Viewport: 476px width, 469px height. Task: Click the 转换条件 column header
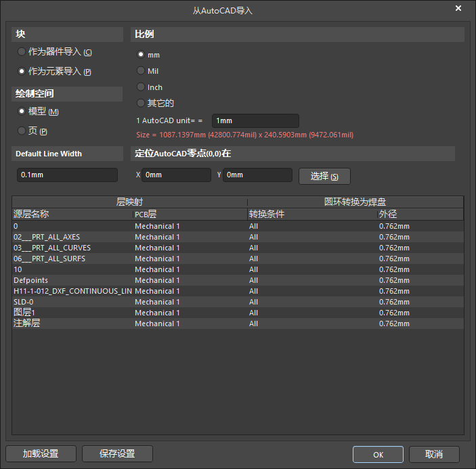coord(313,214)
